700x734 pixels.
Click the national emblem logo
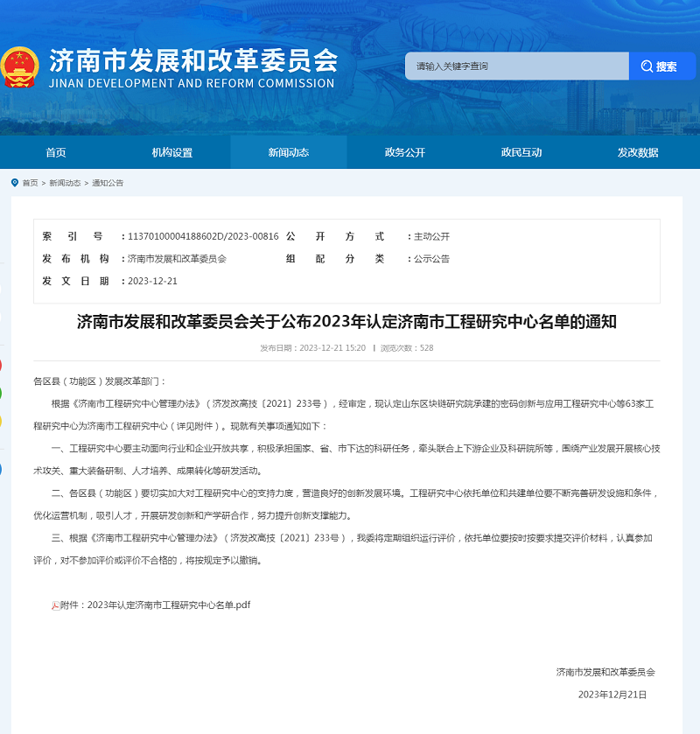click(x=19, y=67)
